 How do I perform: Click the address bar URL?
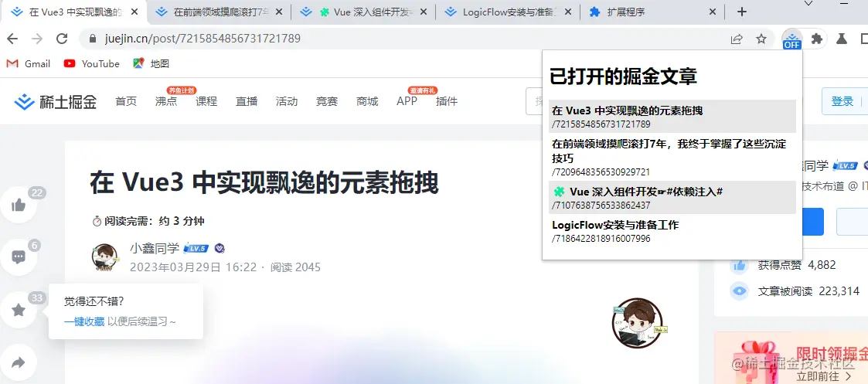click(x=203, y=39)
